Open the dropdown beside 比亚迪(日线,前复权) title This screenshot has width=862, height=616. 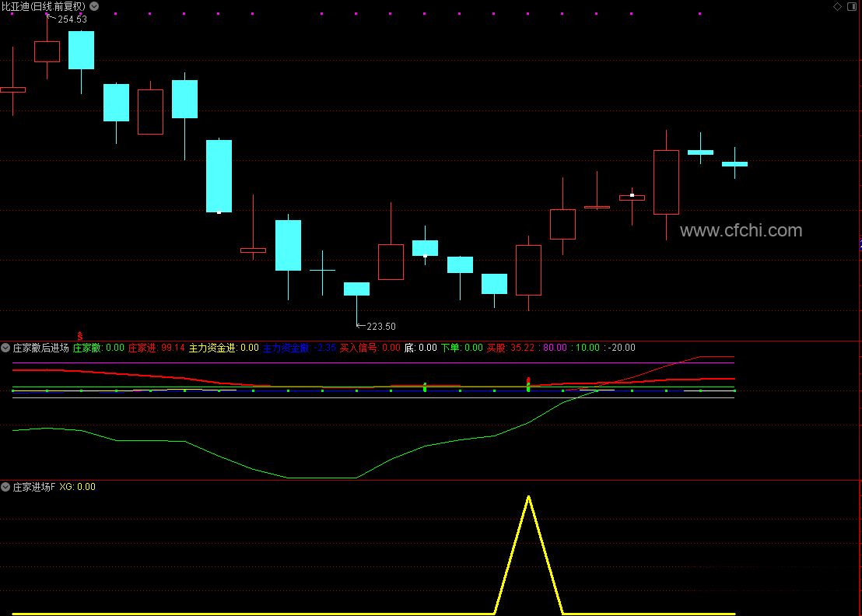94,6
